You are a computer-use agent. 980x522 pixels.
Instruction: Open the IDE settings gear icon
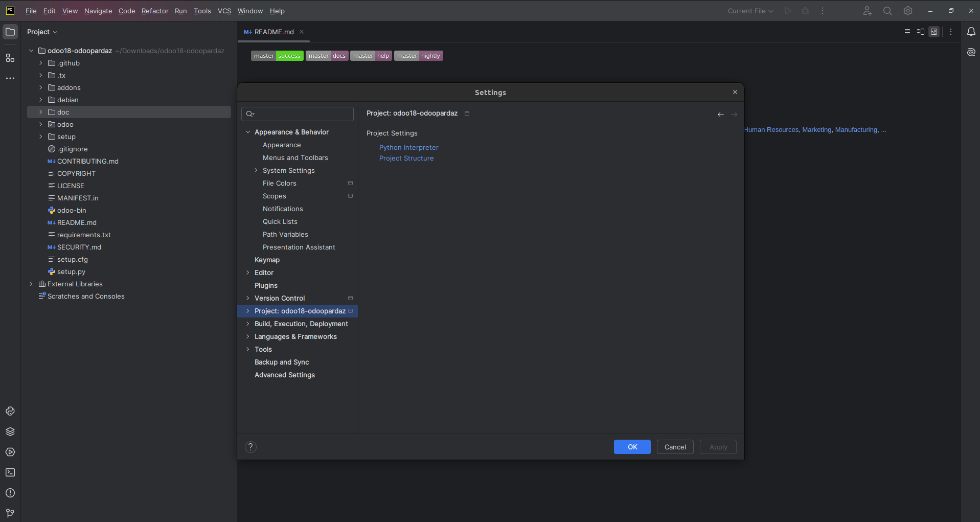tap(908, 11)
